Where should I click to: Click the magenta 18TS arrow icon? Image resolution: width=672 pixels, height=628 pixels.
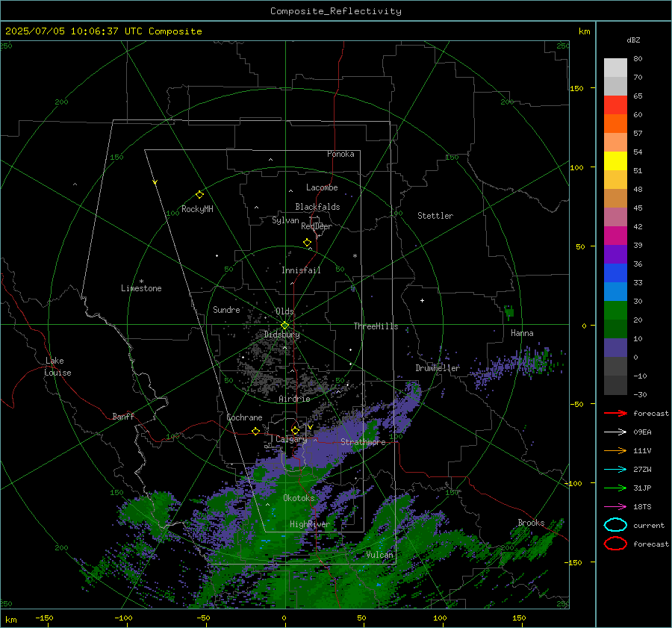pos(615,507)
